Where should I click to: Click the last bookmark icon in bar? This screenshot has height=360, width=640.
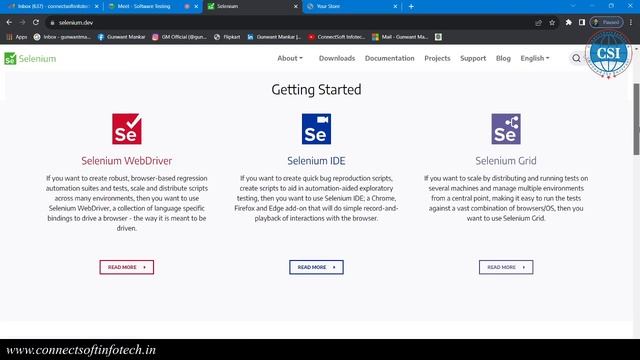point(438,37)
